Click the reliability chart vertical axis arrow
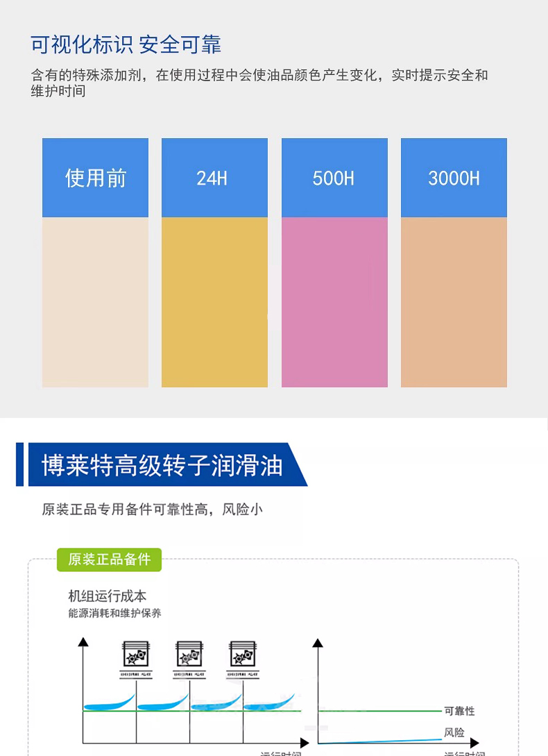The image size is (548, 756). [318, 643]
